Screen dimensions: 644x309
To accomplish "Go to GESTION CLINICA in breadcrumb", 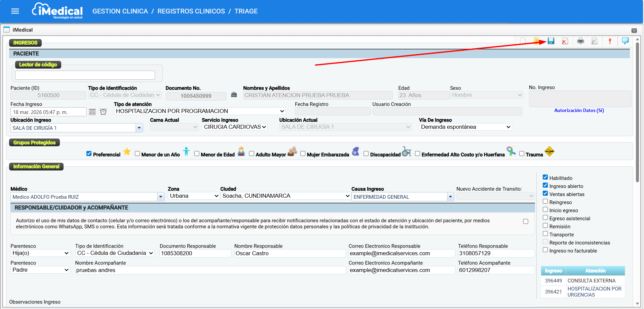I will click(x=120, y=11).
